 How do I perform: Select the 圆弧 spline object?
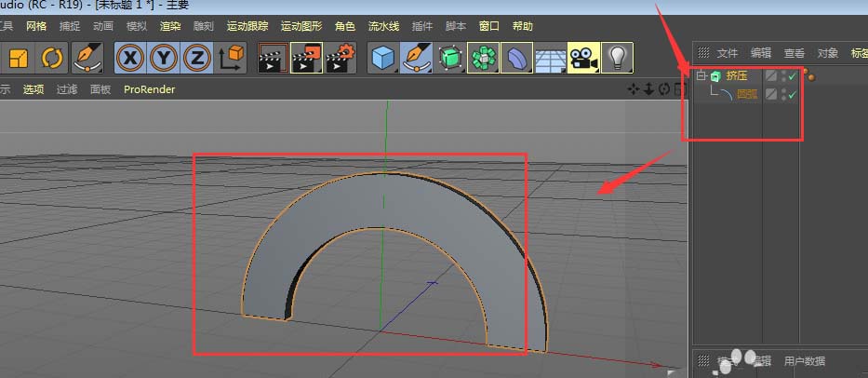(x=746, y=94)
